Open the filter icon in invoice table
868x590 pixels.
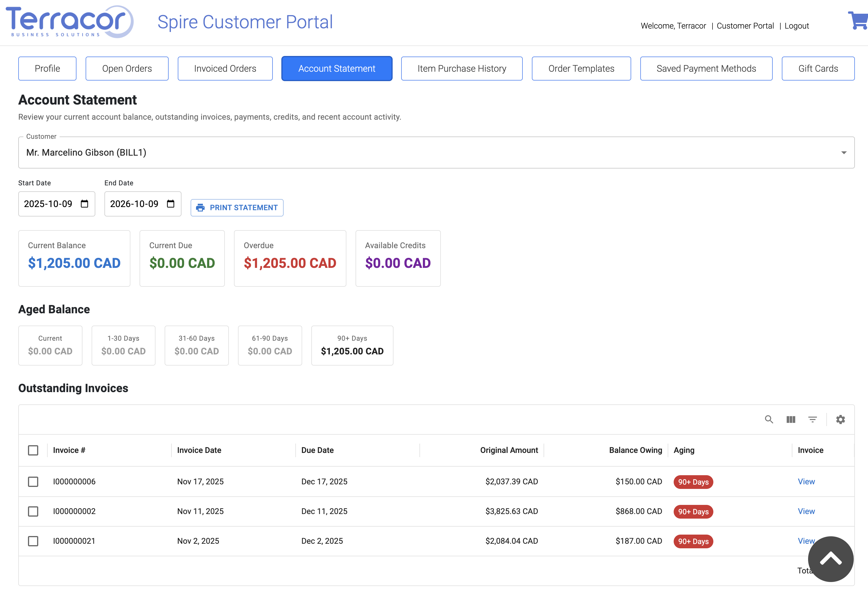click(812, 420)
